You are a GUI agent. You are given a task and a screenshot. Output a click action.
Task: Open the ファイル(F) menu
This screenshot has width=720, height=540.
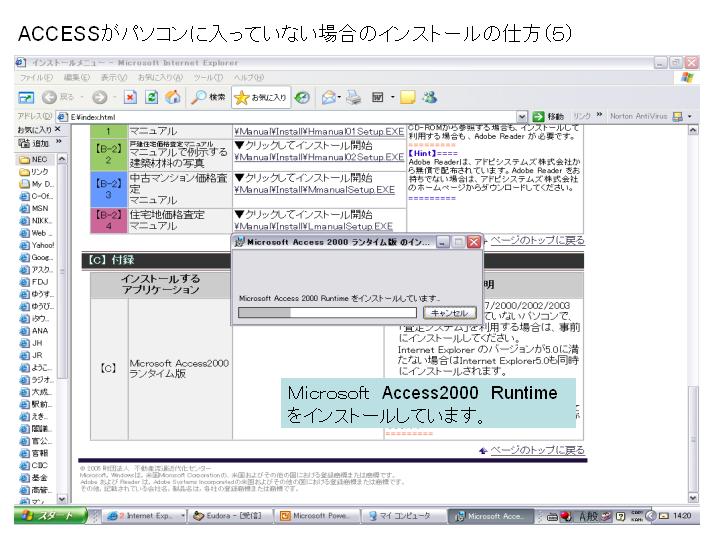point(36,77)
